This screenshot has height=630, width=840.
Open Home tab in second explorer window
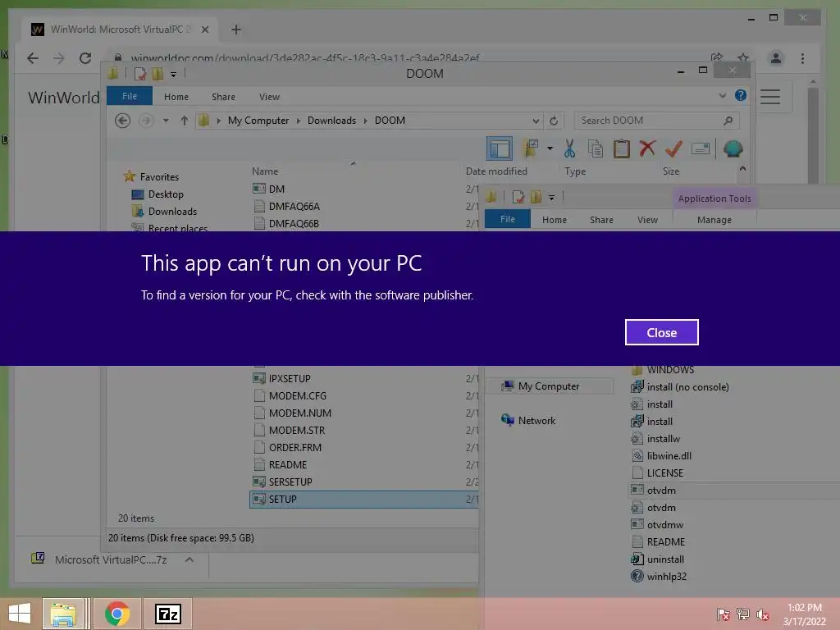click(554, 220)
